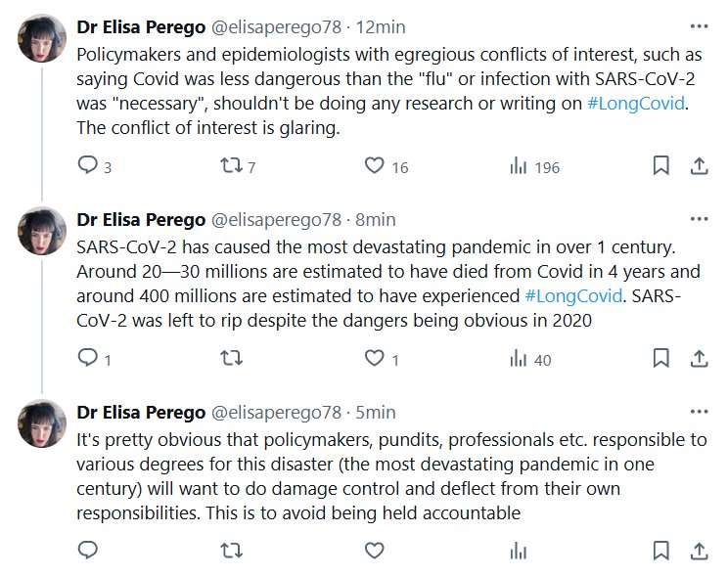The height and width of the screenshot is (577, 728).
Task: Bookmark the first tweet about conflicts of interest
Action: click(x=660, y=166)
